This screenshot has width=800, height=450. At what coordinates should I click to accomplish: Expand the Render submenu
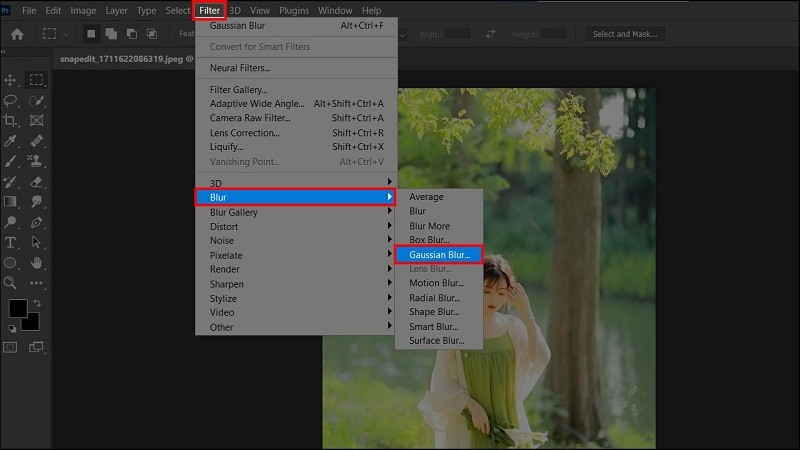pyautogui.click(x=296, y=269)
